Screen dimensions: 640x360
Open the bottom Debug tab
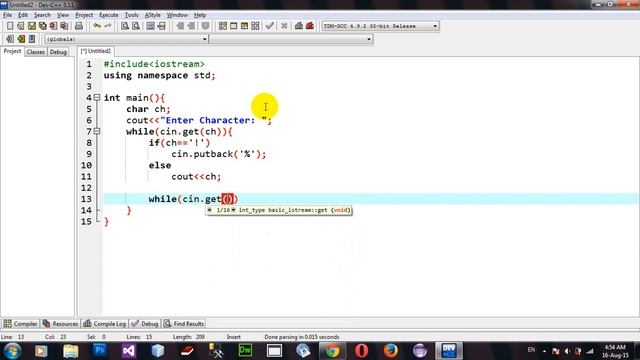tap(144, 324)
